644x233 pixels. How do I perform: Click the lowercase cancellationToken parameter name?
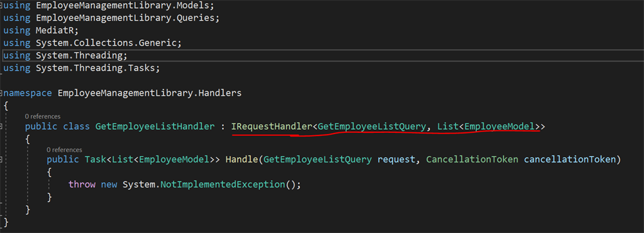(x=570, y=159)
